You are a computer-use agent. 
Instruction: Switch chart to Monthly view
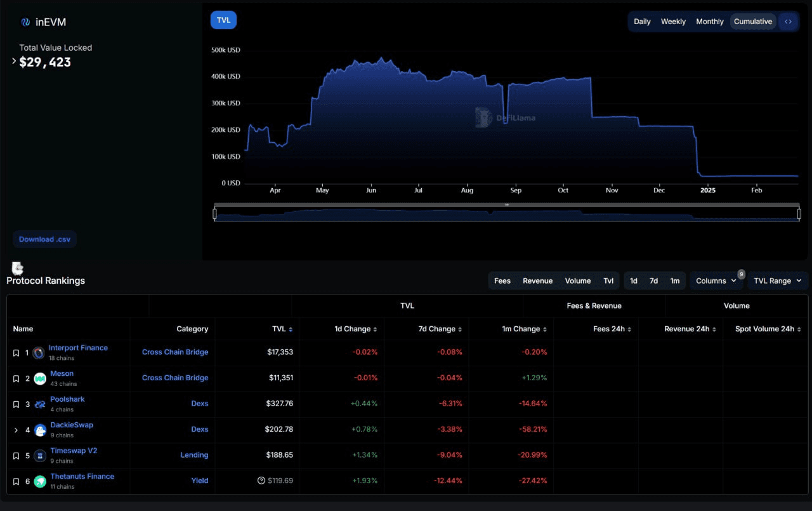click(710, 22)
